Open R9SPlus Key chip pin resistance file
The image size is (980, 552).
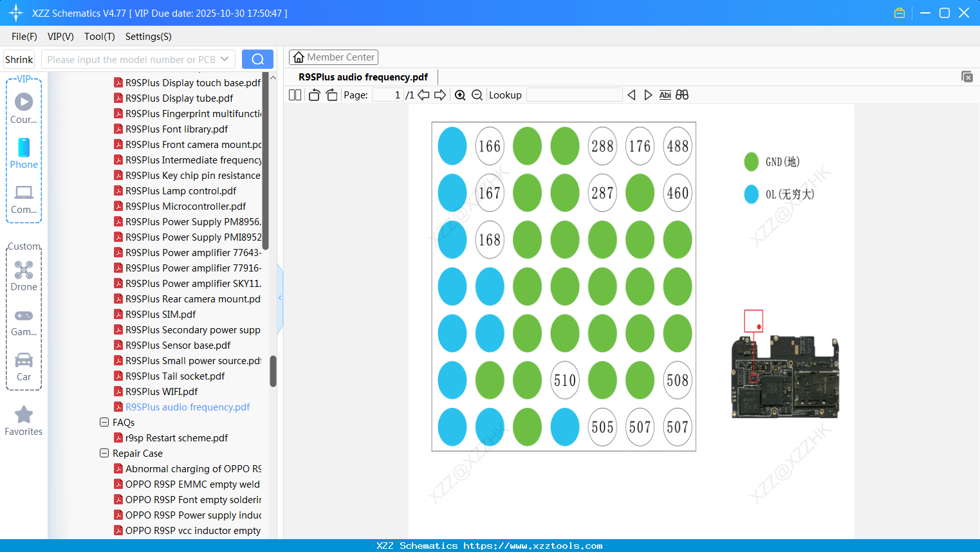tap(187, 176)
